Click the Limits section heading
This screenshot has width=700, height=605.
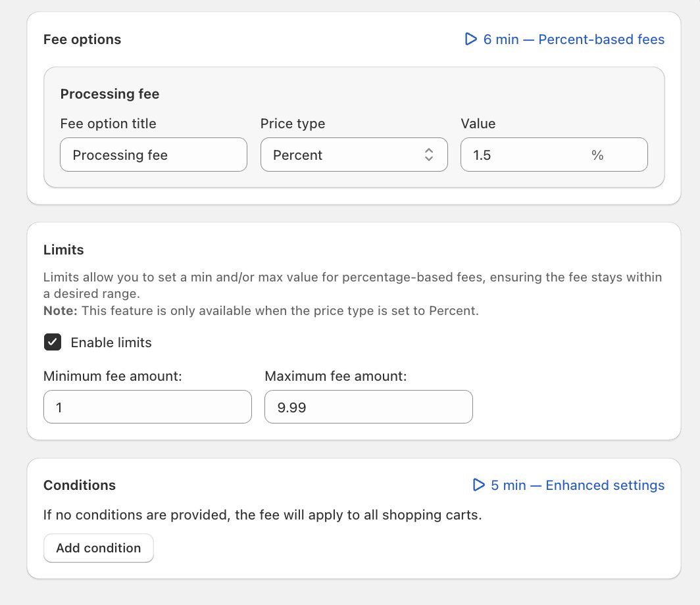(x=63, y=250)
